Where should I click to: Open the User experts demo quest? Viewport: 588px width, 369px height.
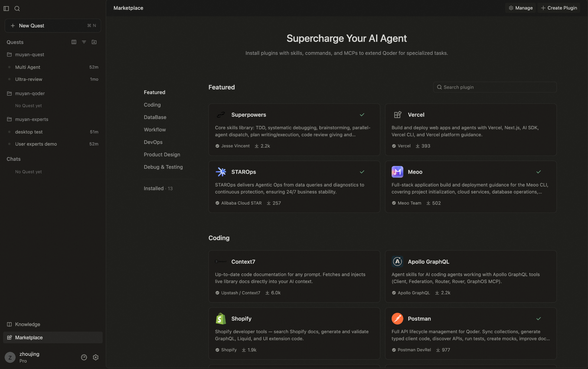[53, 144]
